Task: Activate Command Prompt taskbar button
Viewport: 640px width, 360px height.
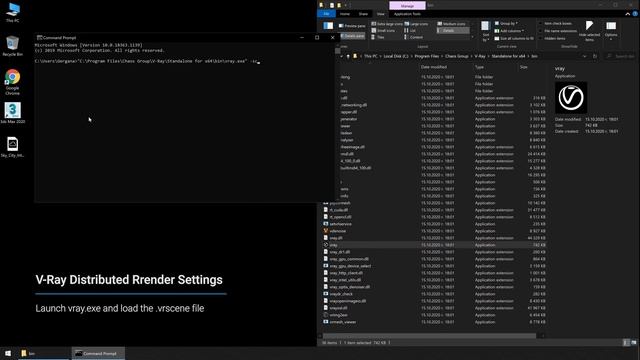Action: coord(98,353)
